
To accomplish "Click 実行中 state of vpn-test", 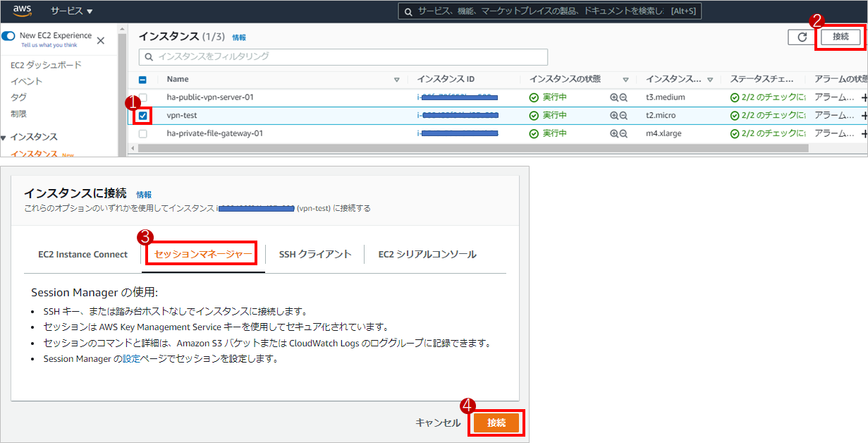I will point(548,115).
